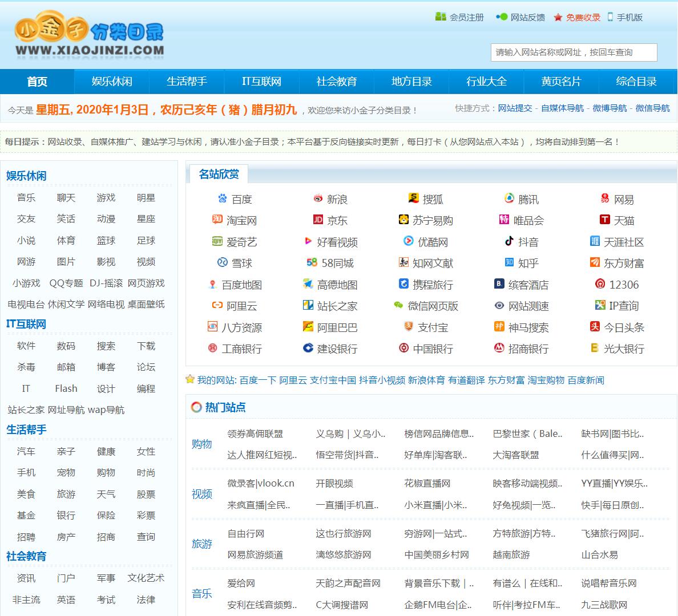
Task: Click the 12306 railway icon
Action: (600, 283)
